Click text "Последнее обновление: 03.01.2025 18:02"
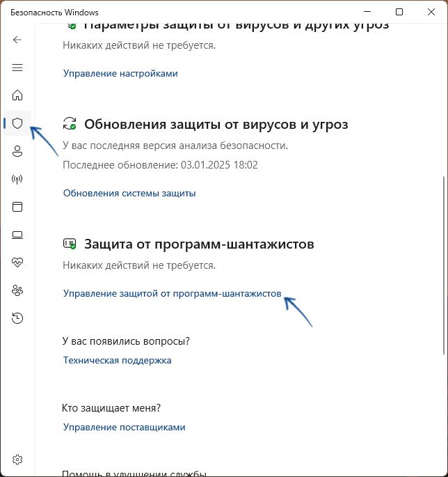This screenshot has height=477, width=448. (160, 165)
